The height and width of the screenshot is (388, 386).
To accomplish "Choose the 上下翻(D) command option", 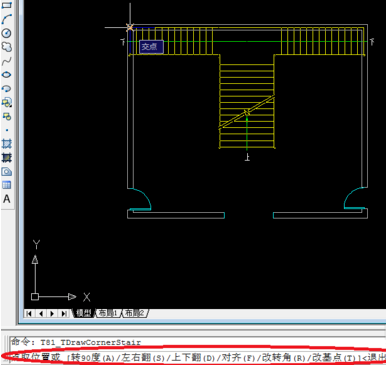I will coord(193,358).
